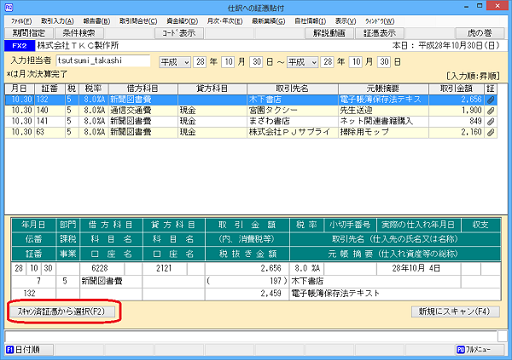Screen dimensions: 512x360
Task: Click the コード表示 button
Action: (179, 33)
